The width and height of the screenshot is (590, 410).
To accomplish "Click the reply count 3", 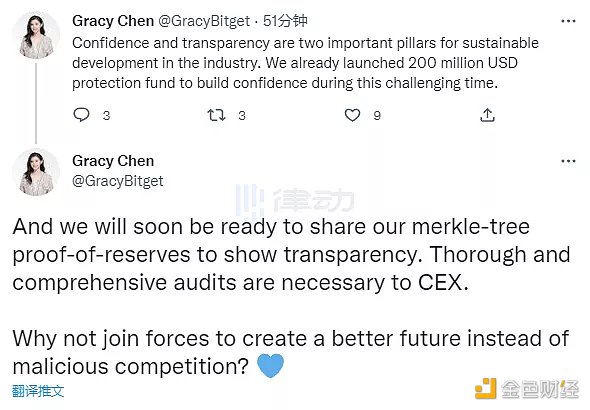I will (106, 115).
